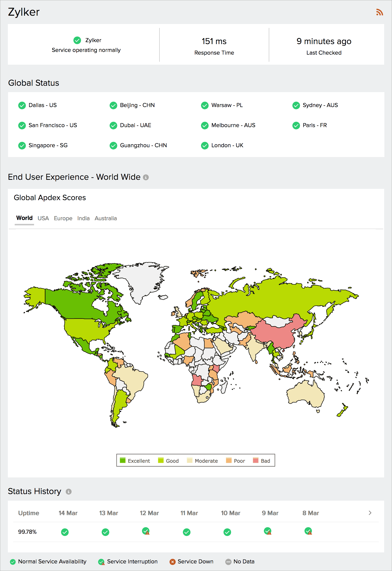392x571 pixels.
Task: Click the Response Time label
Action: (214, 53)
